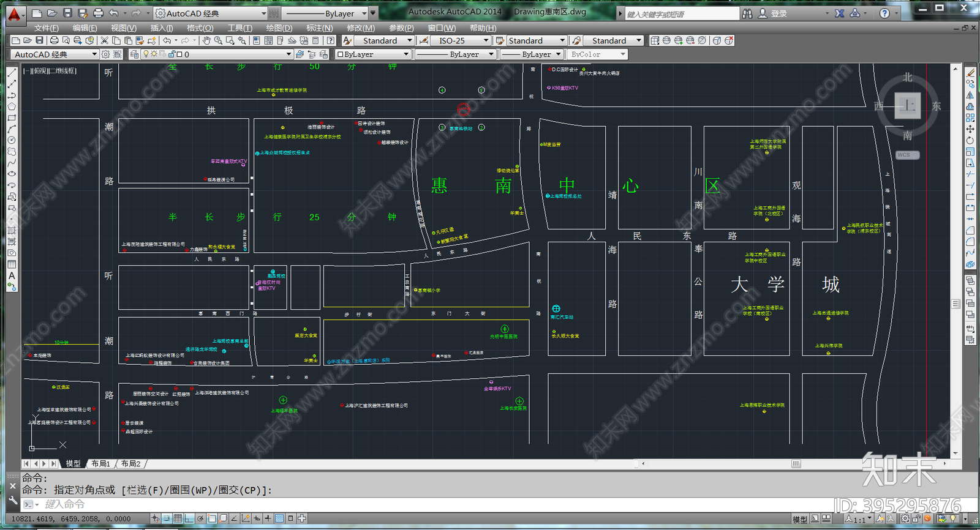The height and width of the screenshot is (530, 980).
Task: Open the 修改(M) menu
Action: click(361, 28)
